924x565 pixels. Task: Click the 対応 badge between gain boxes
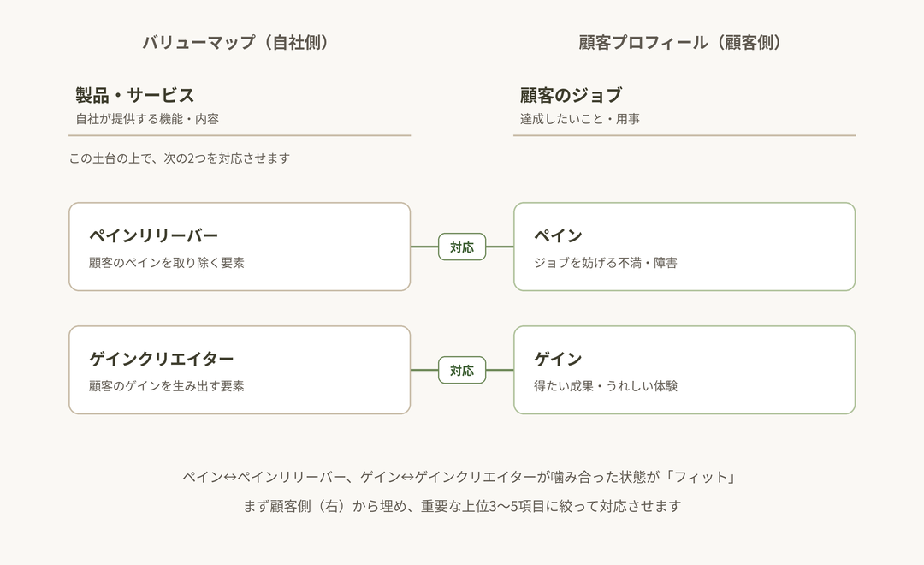pyautogui.click(x=462, y=370)
